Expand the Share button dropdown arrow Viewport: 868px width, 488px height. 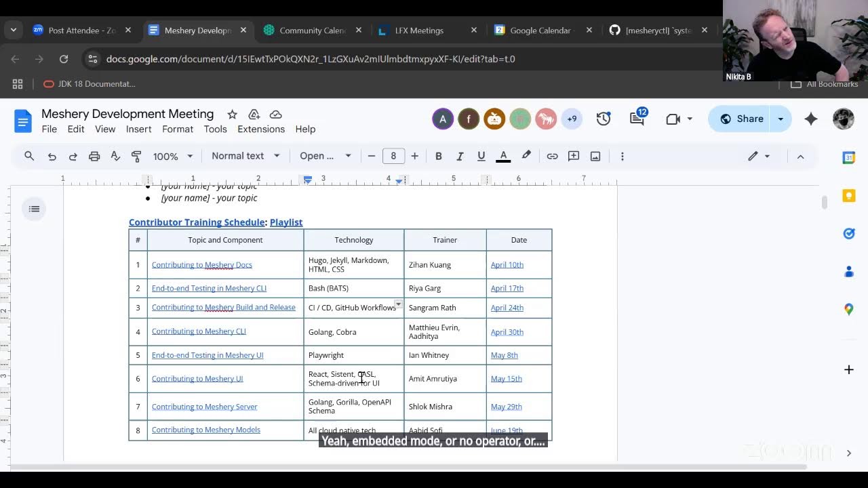click(781, 119)
